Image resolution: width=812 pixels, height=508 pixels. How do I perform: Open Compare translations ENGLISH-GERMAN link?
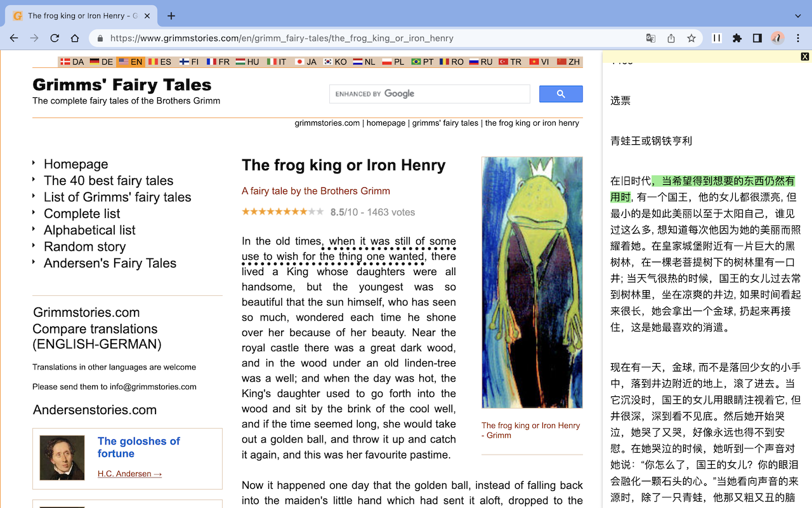pos(97,337)
